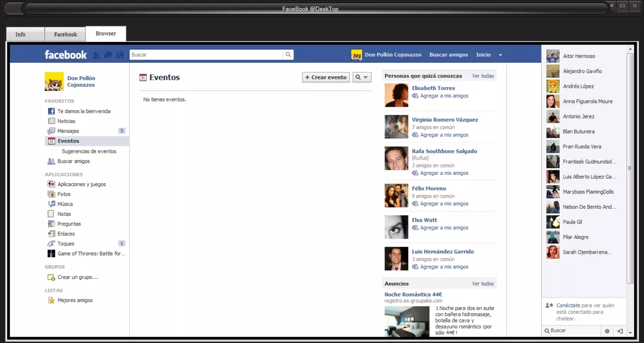
Task: Click Ver todos in Anuncios section
Action: [x=483, y=284]
